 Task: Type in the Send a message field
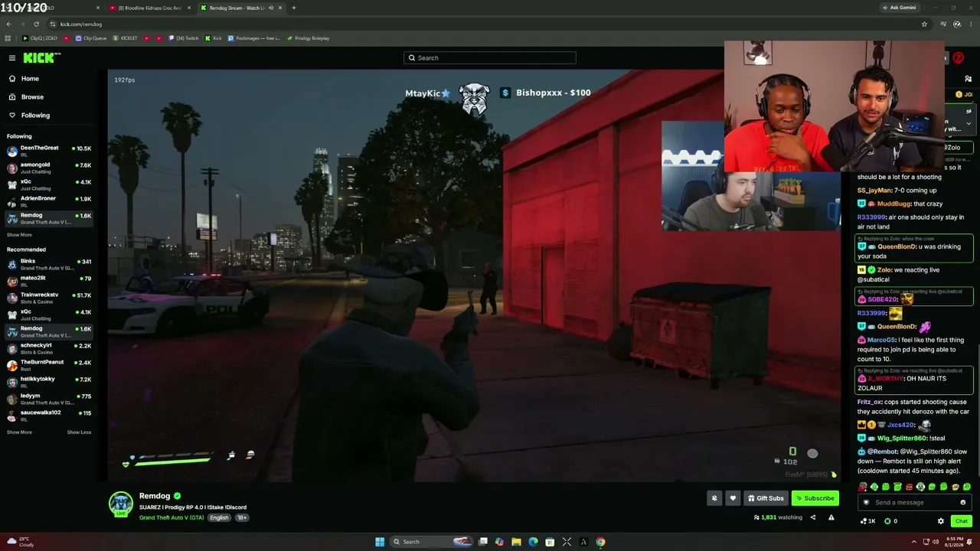tap(914, 503)
